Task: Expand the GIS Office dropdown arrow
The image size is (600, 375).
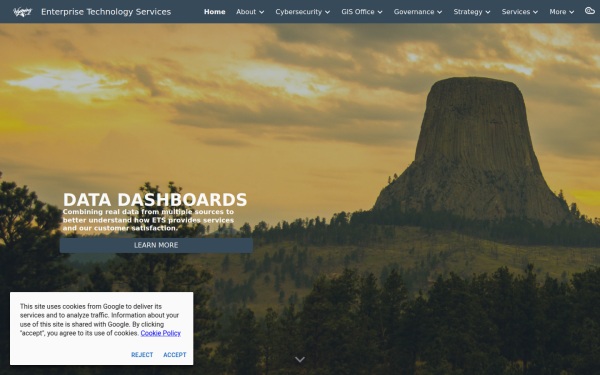Action: tap(380, 12)
